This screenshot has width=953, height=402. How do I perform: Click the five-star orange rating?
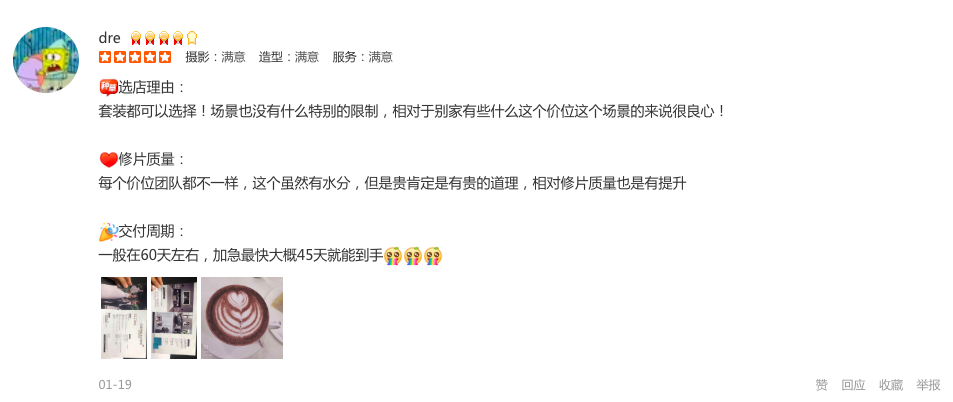[135, 57]
